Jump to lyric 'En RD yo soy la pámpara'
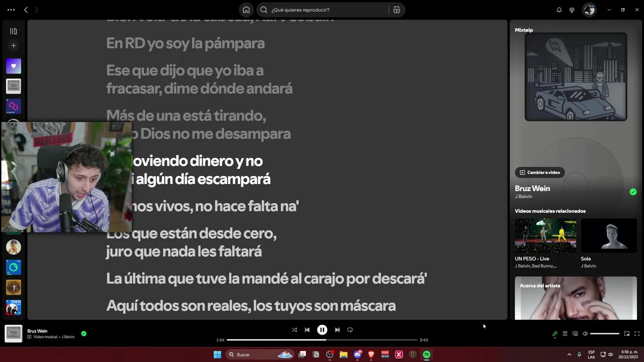 point(185,43)
